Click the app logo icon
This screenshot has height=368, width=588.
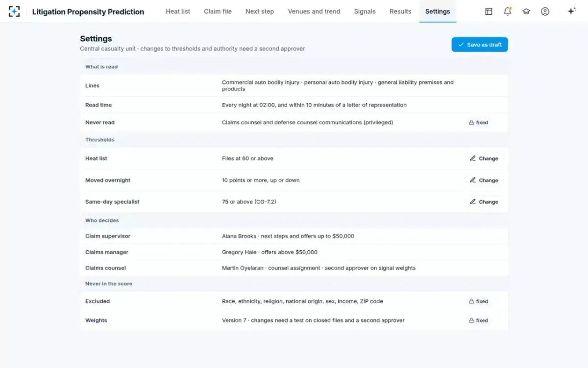tap(14, 11)
